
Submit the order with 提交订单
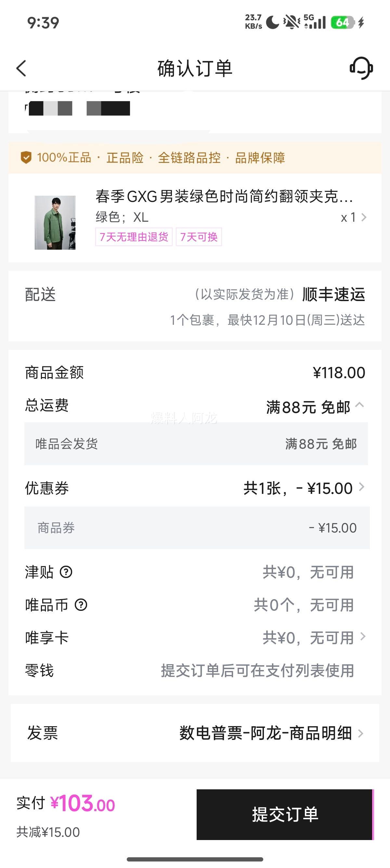pyautogui.click(x=285, y=814)
